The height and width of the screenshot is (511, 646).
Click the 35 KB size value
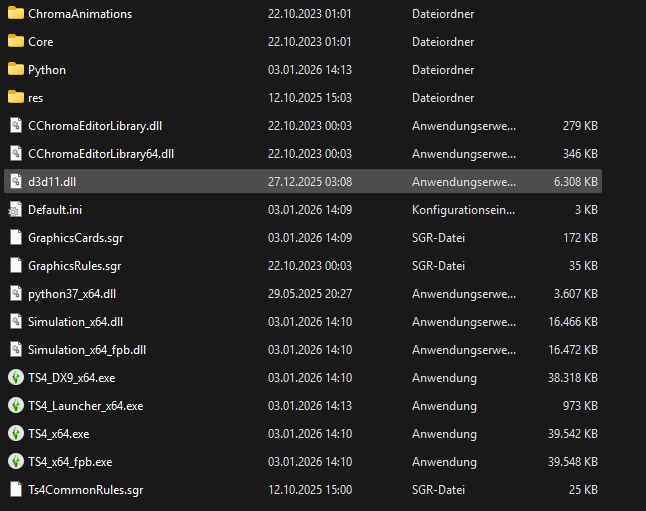point(583,266)
